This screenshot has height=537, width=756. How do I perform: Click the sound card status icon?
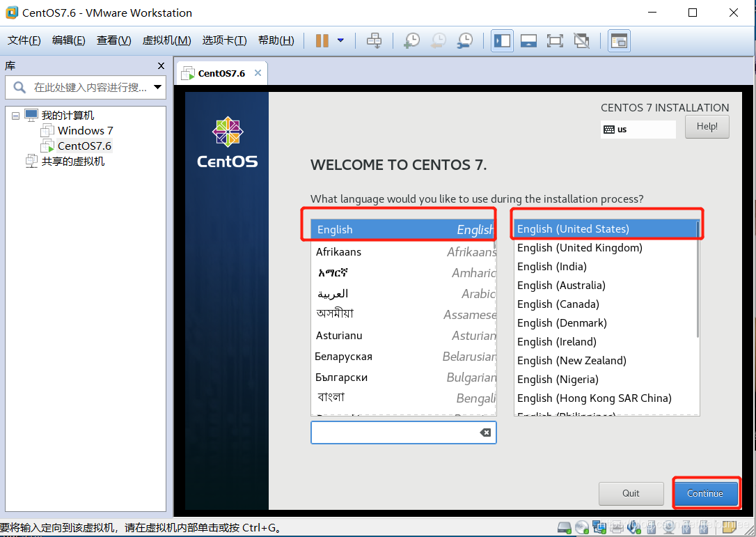pos(634,527)
